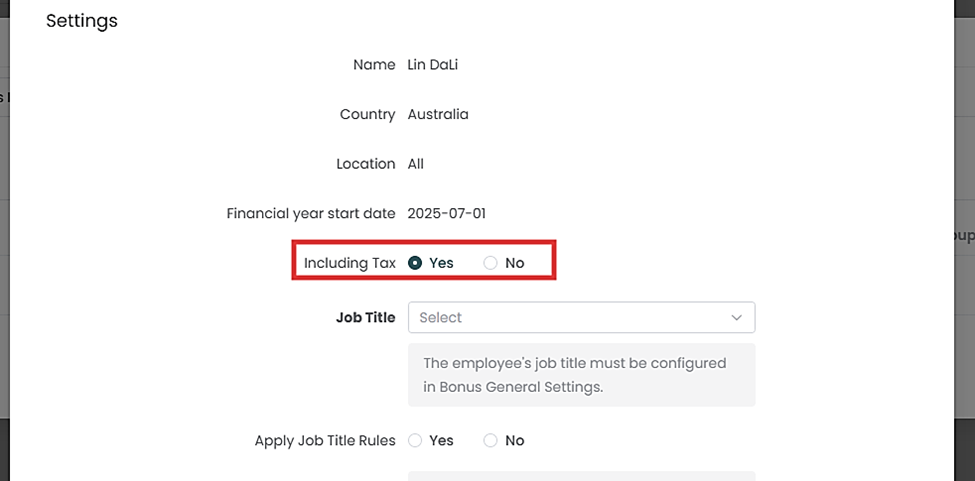The image size is (975, 481).
Task: Click the "Financial year start date" label
Action: [x=311, y=214]
